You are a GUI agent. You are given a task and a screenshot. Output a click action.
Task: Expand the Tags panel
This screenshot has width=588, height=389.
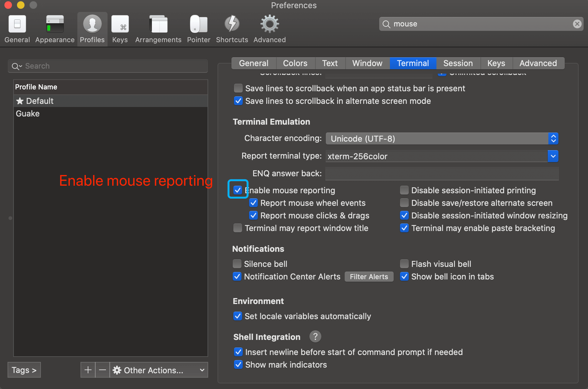[24, 370]
